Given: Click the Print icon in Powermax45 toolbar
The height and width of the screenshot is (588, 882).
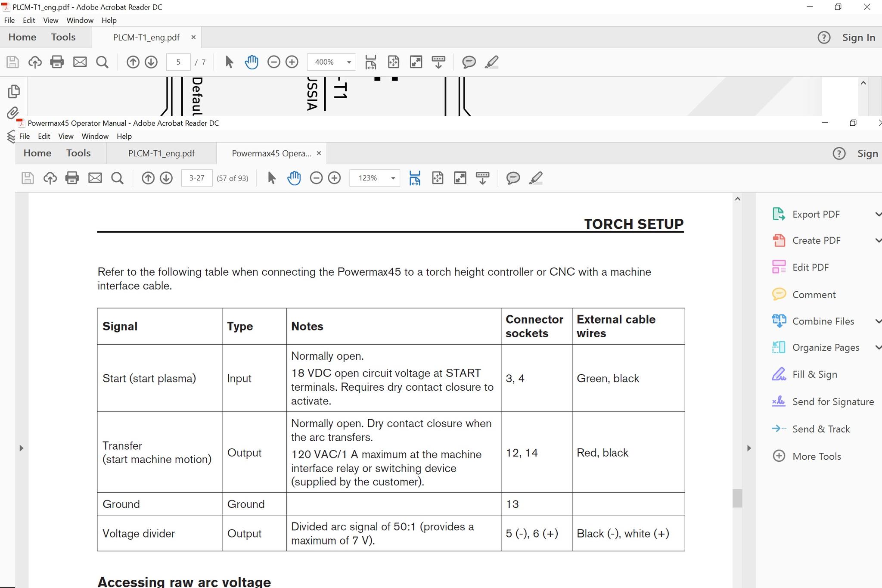Looking at the screenshot, I should pos(72,178).
